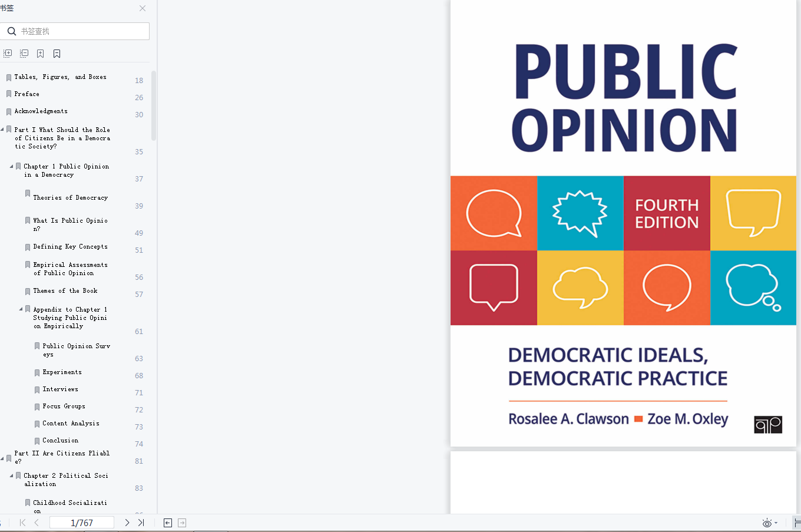Click the search magnifier icon
Screen dimensions: 801x532
pos(11,31)
